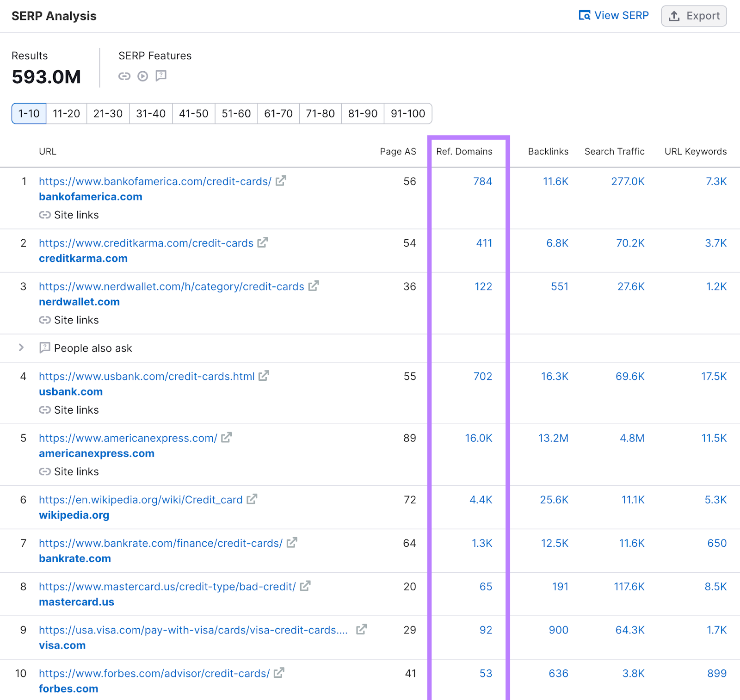The image size is (740, 700).
Task: Switch to results 11-20
Action: click(x=66, y=113)
